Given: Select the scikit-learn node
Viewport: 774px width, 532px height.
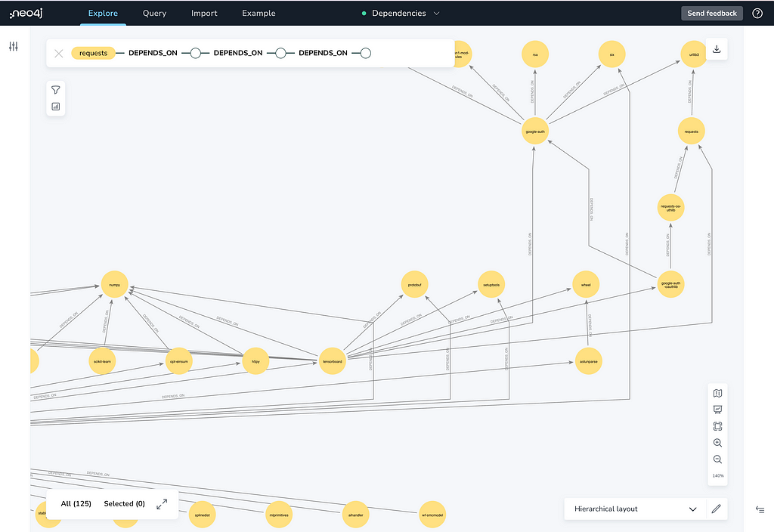Looking at the screenshot, I should pos(102,361).
